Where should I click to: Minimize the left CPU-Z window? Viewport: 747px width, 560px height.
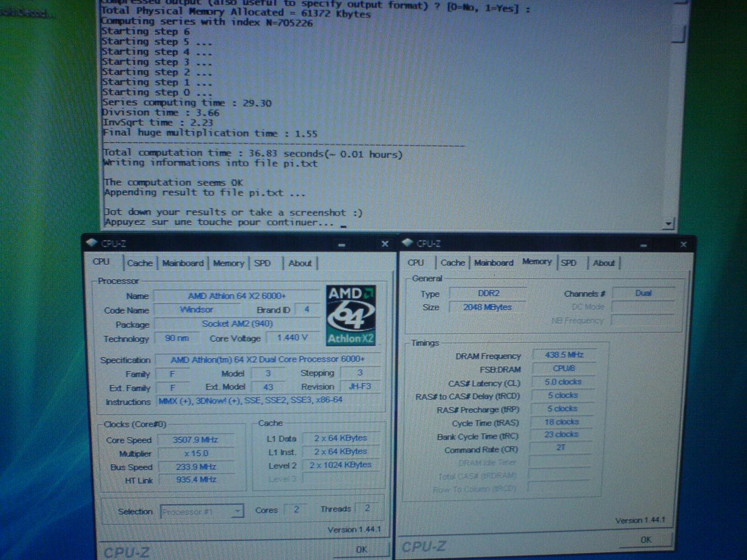click(x=341, y=244)
